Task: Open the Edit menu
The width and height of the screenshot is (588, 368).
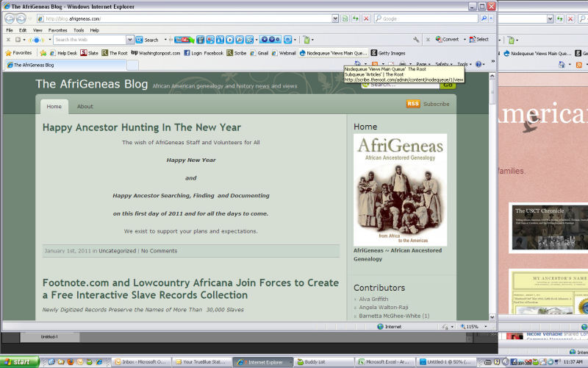Action: point(23,30)
